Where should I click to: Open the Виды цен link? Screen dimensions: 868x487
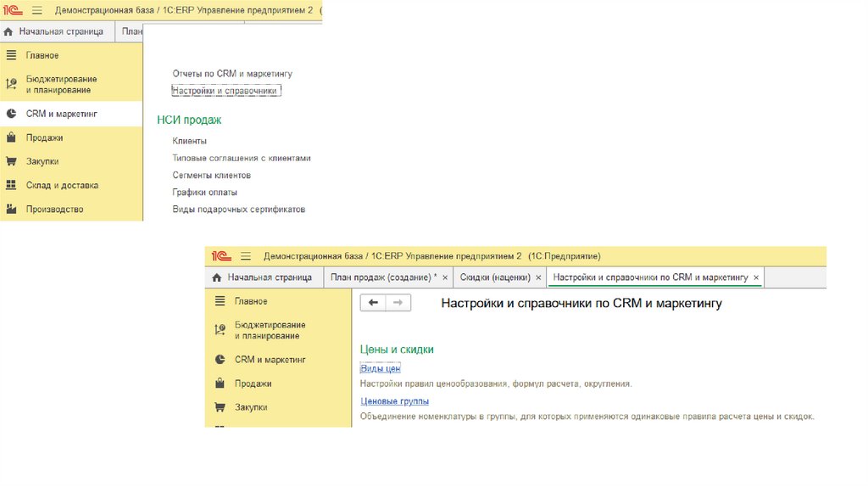coord(380,368)
